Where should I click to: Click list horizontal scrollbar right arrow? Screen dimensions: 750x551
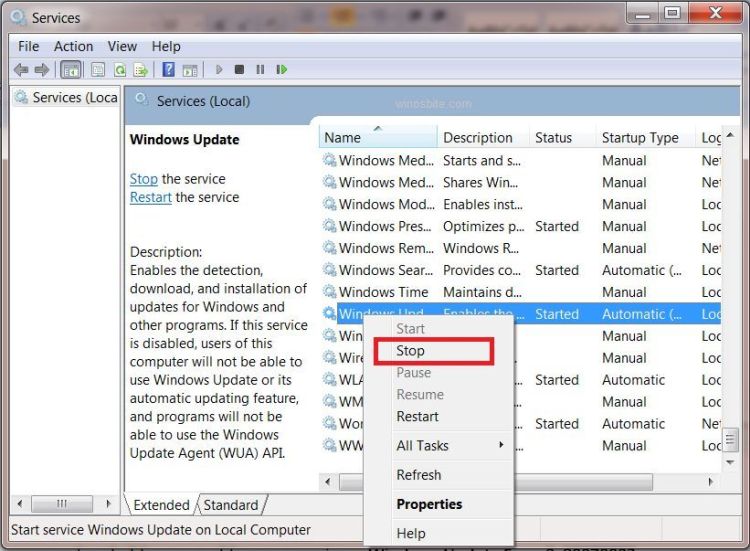tap(711, 482)
